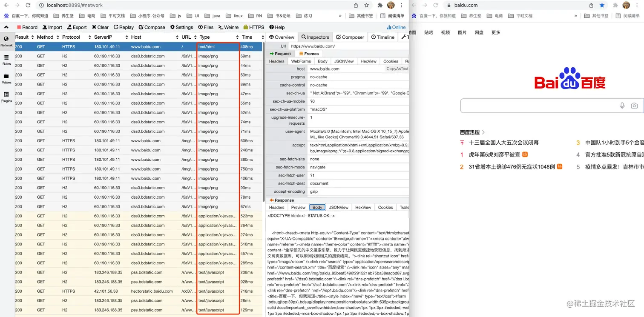The width and height of the screenshot is (644, 317).
Task: Open Plugins section in Whistle sidebar
Action: 6,97
